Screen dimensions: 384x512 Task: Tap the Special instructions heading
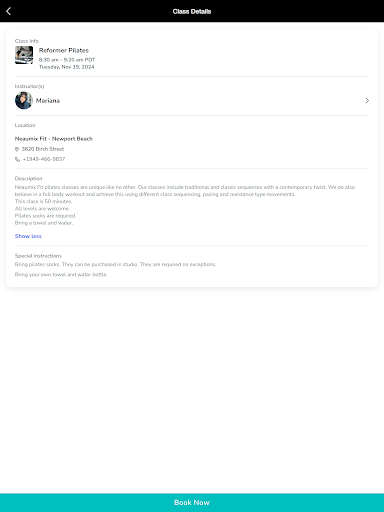[x=38, y=256]
